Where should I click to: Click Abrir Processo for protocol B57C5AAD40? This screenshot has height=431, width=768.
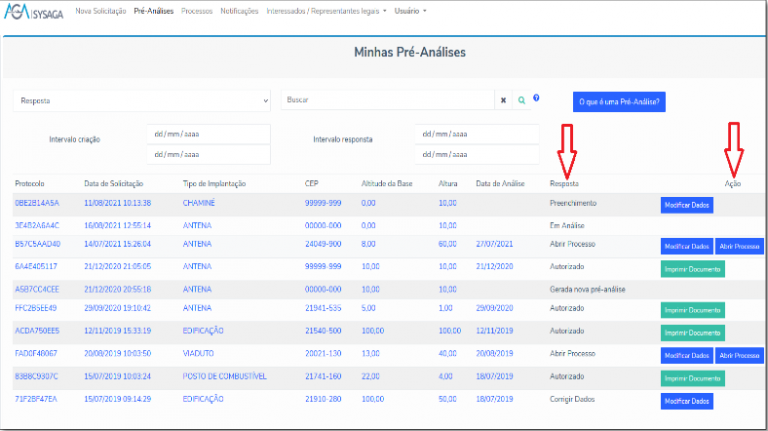click(x=739, y=246)
